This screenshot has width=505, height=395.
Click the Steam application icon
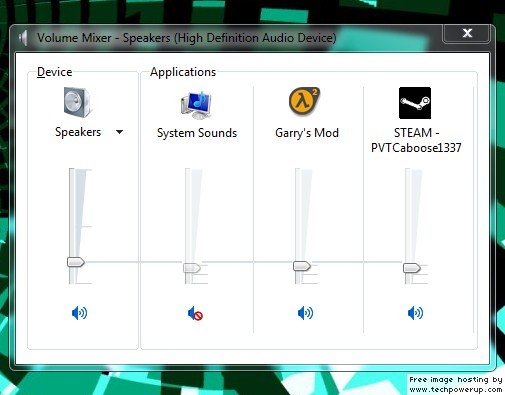(x=415, y=103)
